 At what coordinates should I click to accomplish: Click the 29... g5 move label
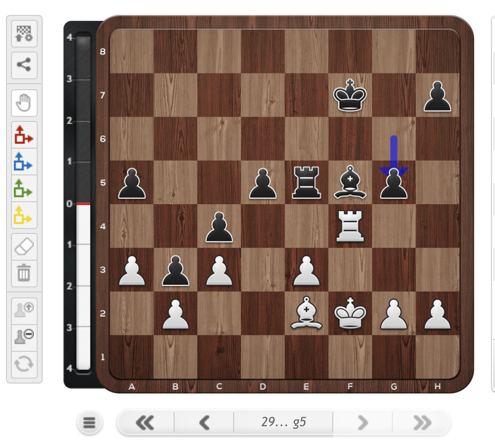pos(283,423)
